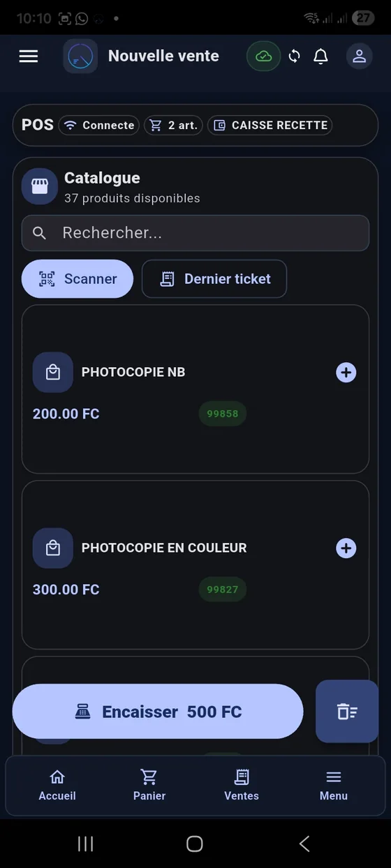Open the user profile icon
The width and height of the screenshot is (391, 868).
tap(359, 57)
